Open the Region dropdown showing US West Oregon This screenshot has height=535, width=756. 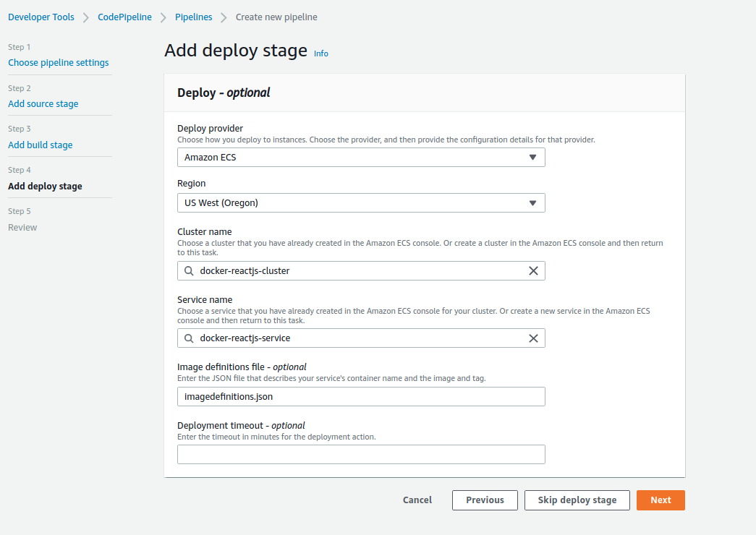(361, 202)
